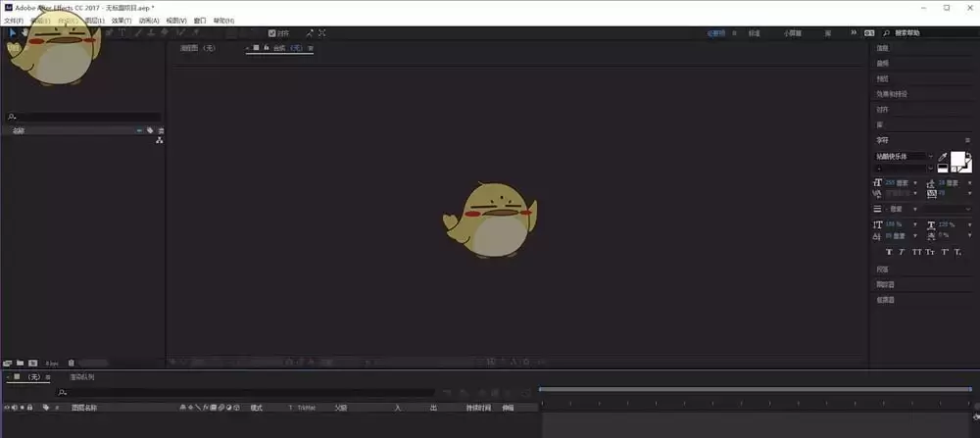980x438 pixels.
Task: Select the Puppet Pin tool
Action: pos(195,32)
